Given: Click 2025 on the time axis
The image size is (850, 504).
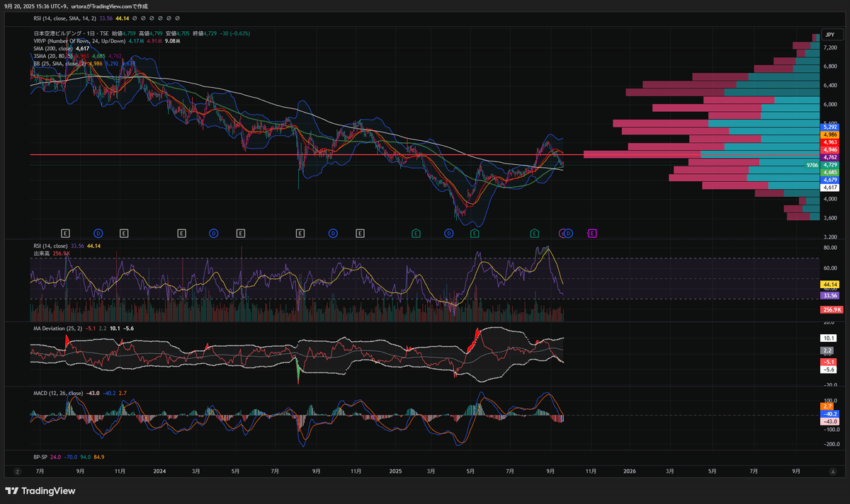Looking at the screenshot, I should point(395,471).
